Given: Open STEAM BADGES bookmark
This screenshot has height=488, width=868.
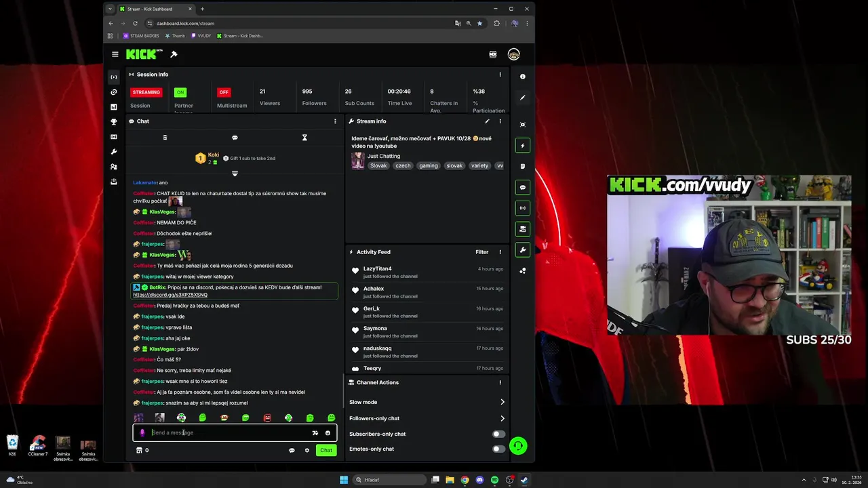Looking at the screenshot, I should (x=141, y=36).
